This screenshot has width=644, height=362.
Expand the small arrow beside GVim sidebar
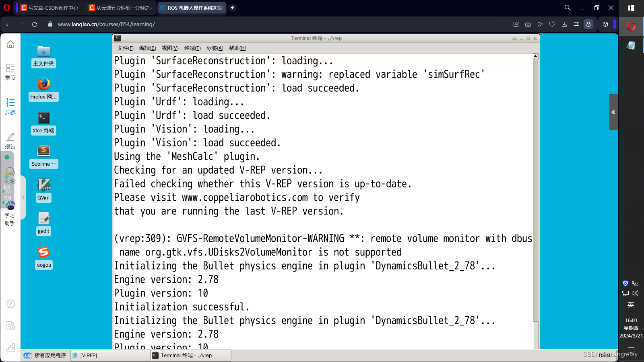click(x=23, y=198)
